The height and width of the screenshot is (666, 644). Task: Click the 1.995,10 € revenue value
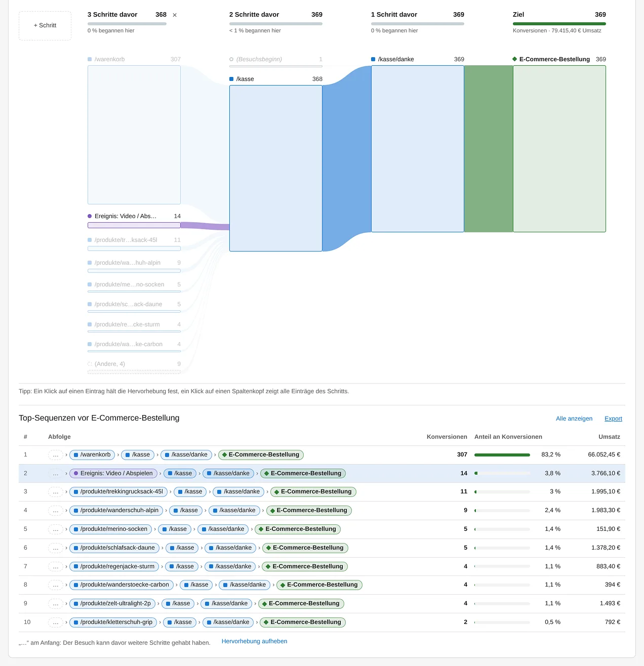click(606, 492)
